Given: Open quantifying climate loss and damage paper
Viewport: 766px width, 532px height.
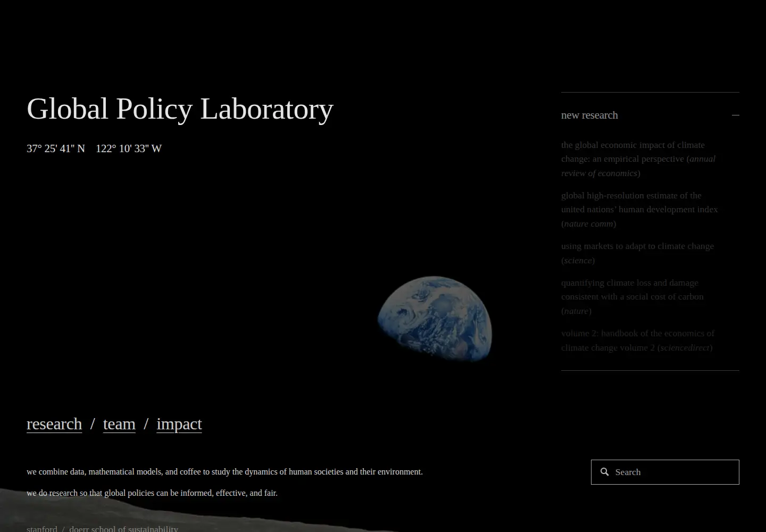Looking at the screenshot, I should coord(632,297).
